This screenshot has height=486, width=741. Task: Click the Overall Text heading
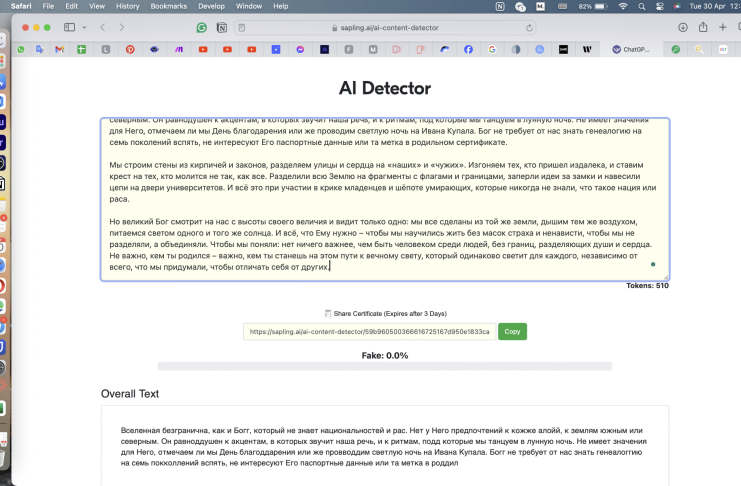[x=130, y=394]
